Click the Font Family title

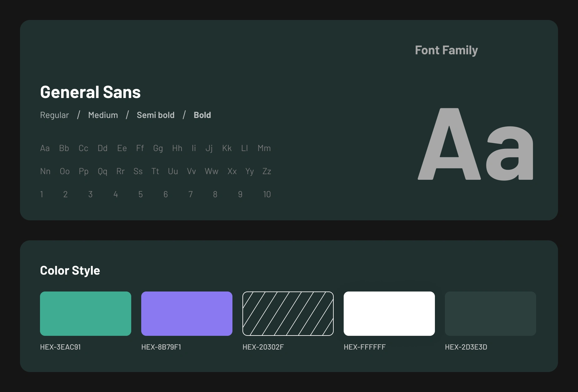click(x=446, y=50)
